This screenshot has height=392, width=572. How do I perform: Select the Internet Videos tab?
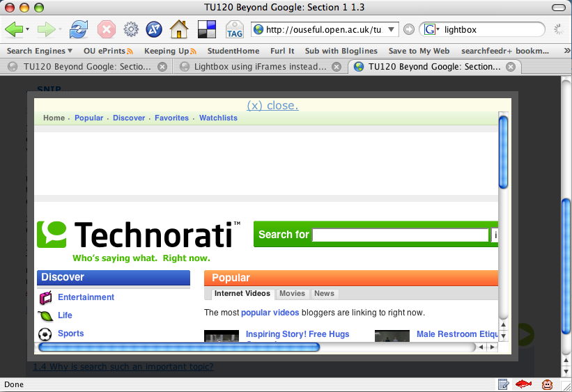(242, 294)
